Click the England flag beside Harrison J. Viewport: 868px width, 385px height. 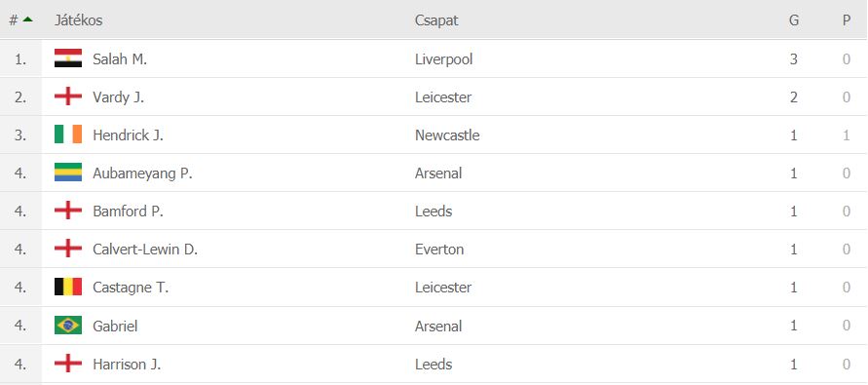(68, 364)
